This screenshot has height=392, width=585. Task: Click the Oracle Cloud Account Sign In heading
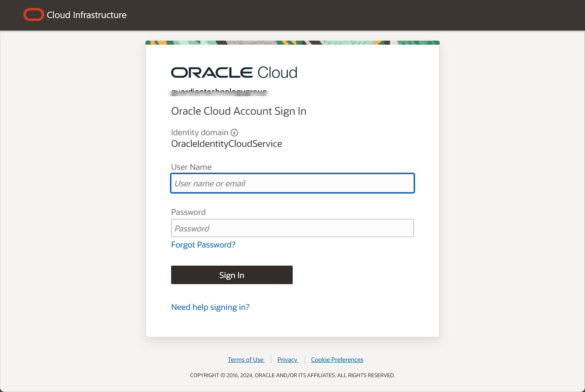[x=238, y=111]
